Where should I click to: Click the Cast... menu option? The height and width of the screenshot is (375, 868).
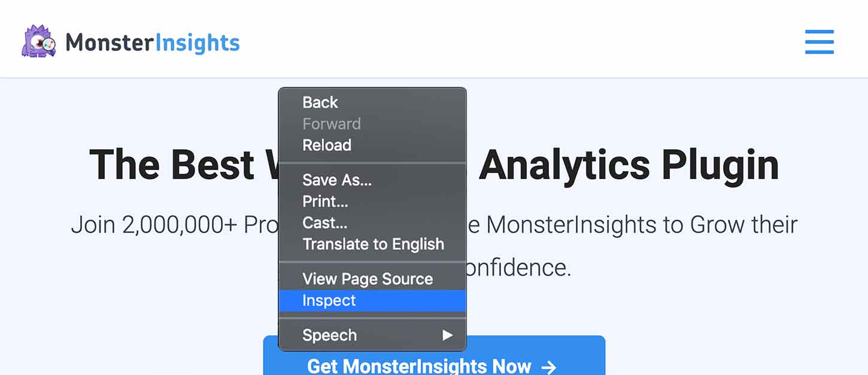pos(324,223)
